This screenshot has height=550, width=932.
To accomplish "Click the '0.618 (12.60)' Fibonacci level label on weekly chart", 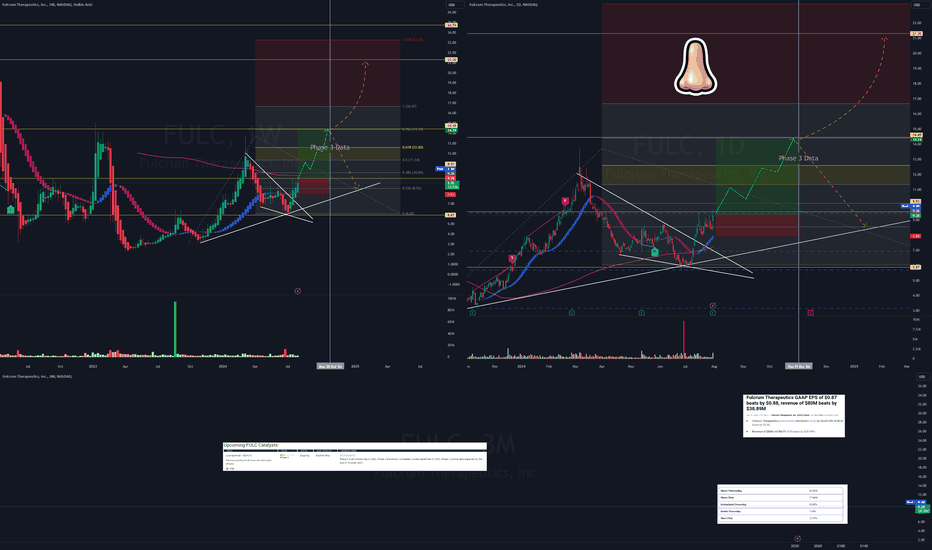I will [413, 147].
